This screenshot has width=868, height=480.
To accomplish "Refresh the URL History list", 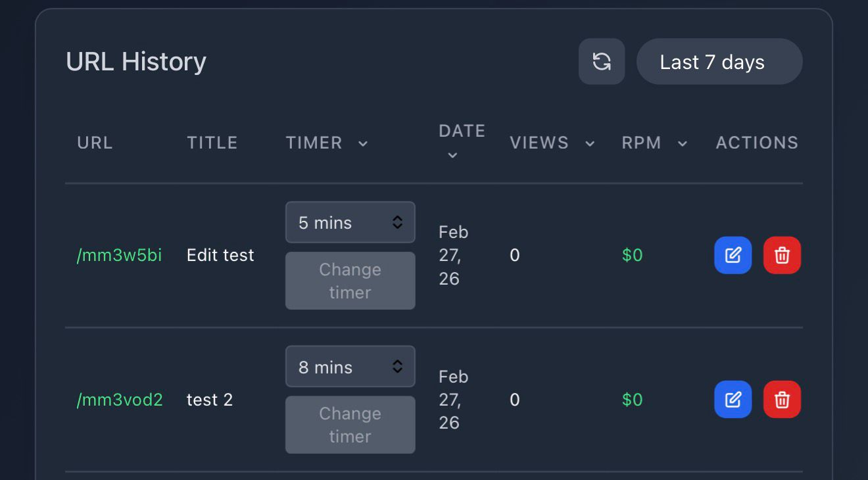I will click(x=601, y=61).
